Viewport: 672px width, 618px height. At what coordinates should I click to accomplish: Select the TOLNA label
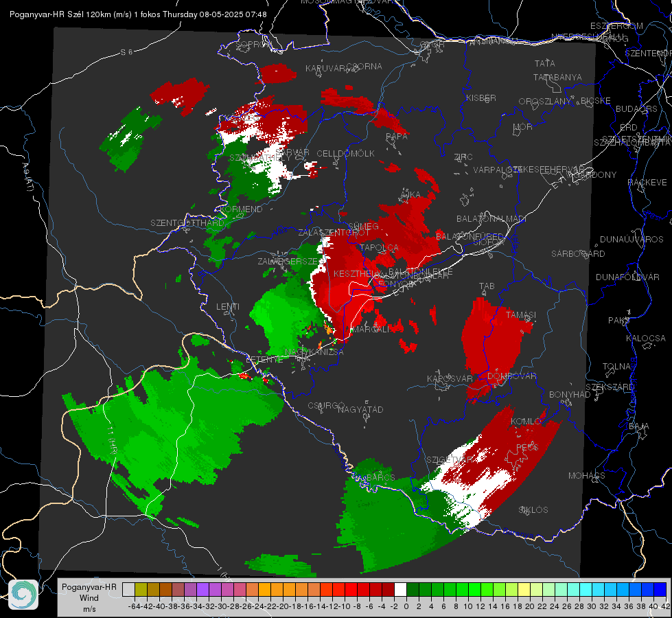pos(616,366)
